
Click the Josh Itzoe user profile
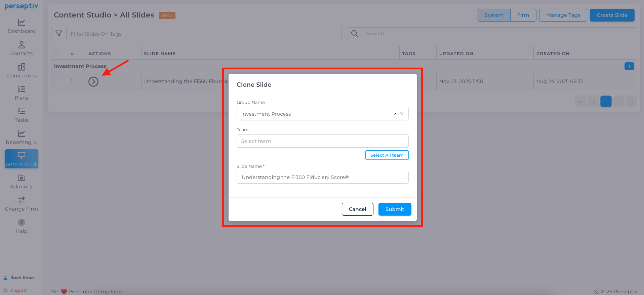point(19,278)
